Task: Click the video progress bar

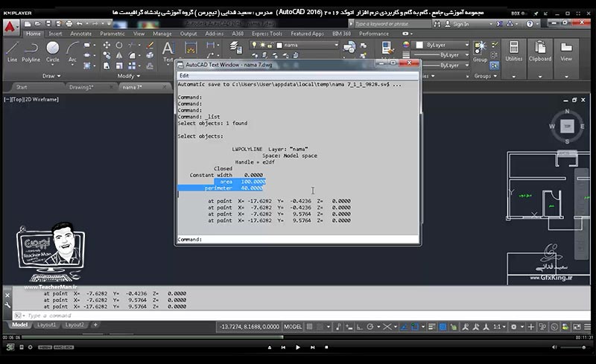Action: [x=297, y=337]
